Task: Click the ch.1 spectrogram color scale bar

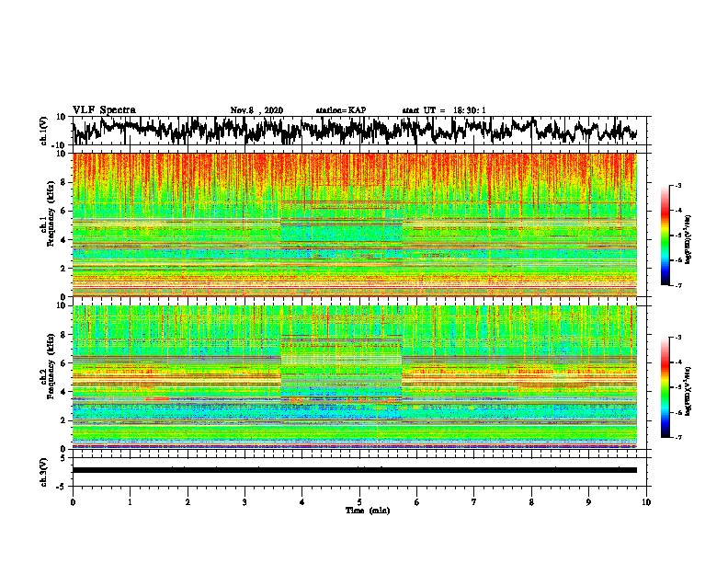Action: (665, 236)
